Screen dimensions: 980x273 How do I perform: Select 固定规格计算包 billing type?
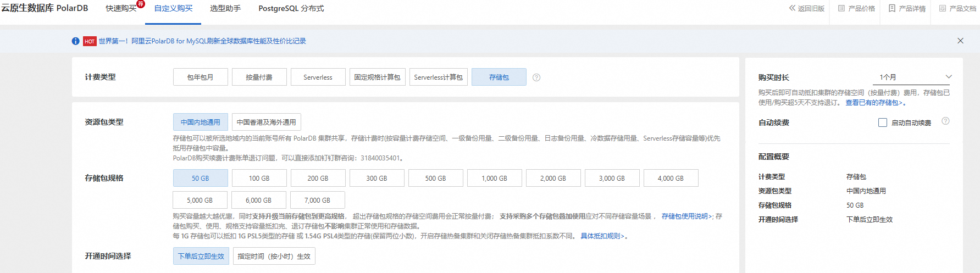[x=378, y=77]
